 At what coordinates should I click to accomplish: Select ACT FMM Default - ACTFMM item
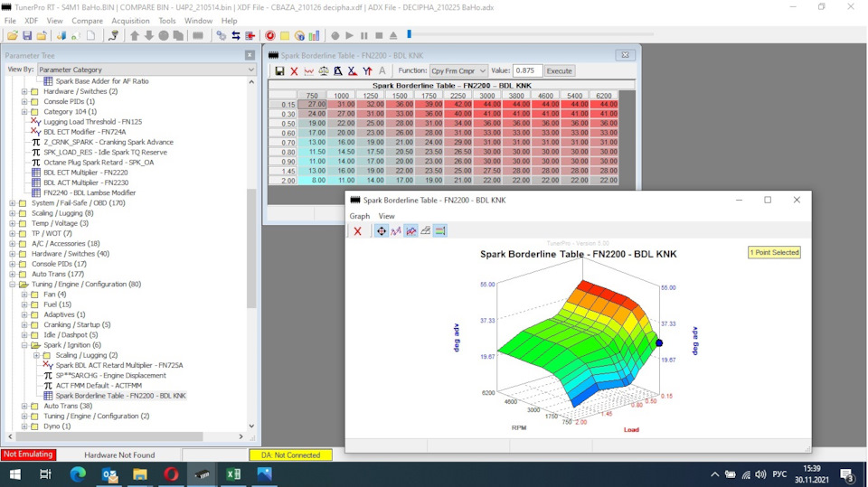(x=99, y=386)
